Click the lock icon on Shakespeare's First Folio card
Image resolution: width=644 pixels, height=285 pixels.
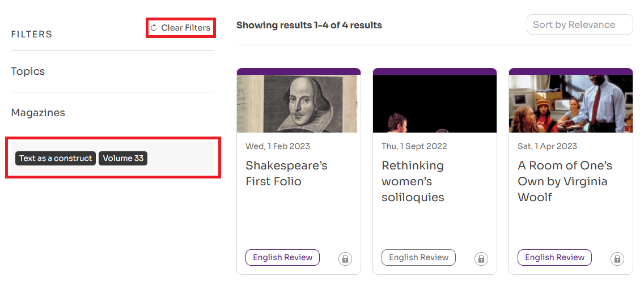click(x=345, y=259)
